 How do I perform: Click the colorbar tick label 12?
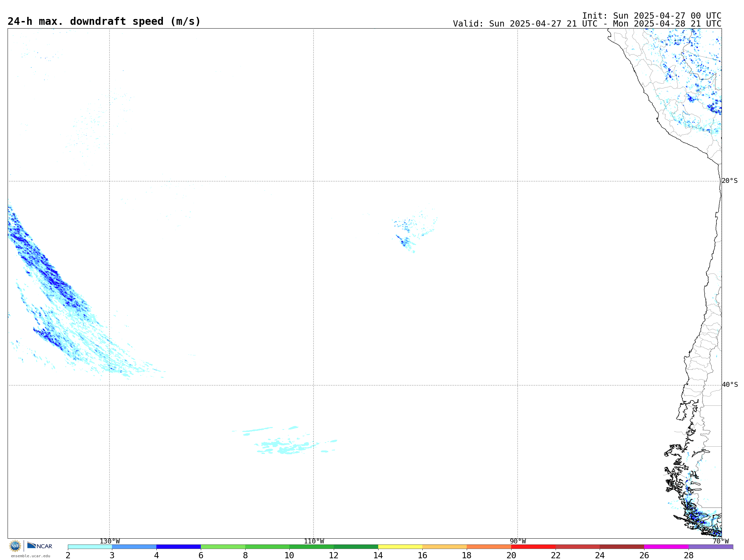pos(334,556)
